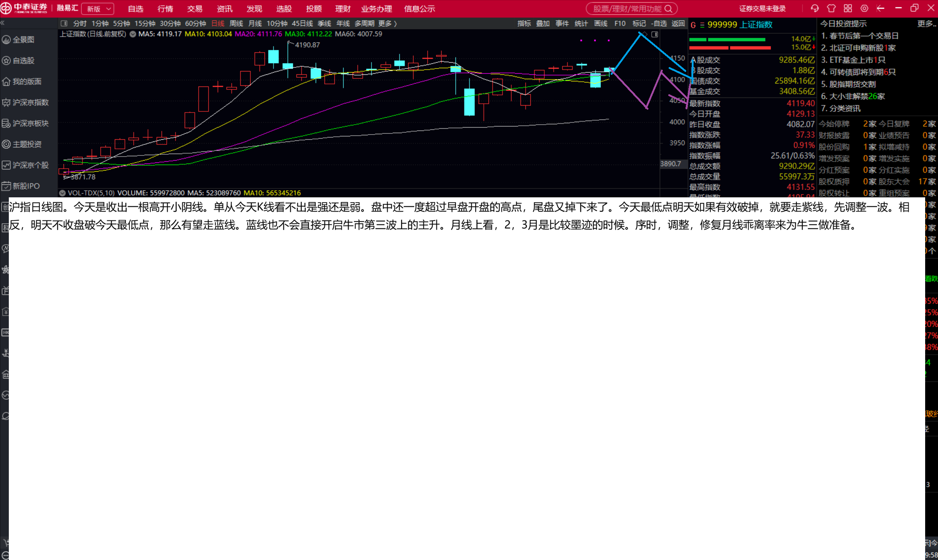
Task: Open the skin theme shirt icon
Action: tap(831, 8)
